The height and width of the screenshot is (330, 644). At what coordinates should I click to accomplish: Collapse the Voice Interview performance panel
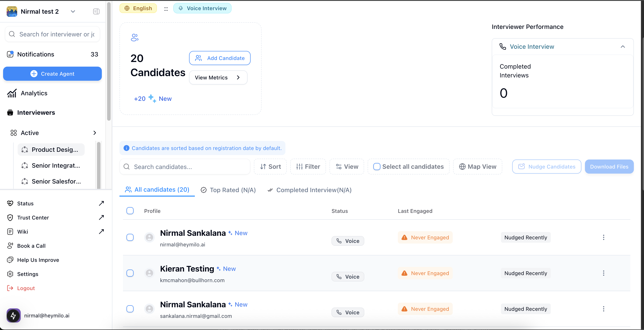pyautogui.click(x=623, y=47)
